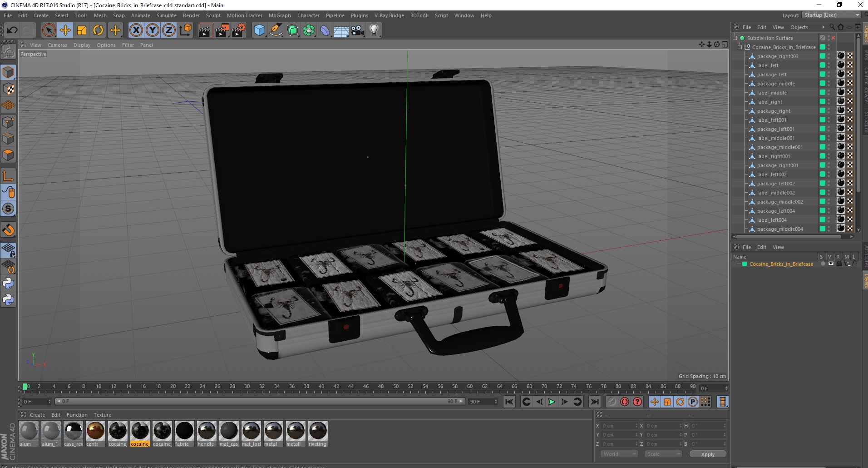This screenshot has width=868, height=468.
Task: Switch to Texture mode
Action: pos(8,89)
